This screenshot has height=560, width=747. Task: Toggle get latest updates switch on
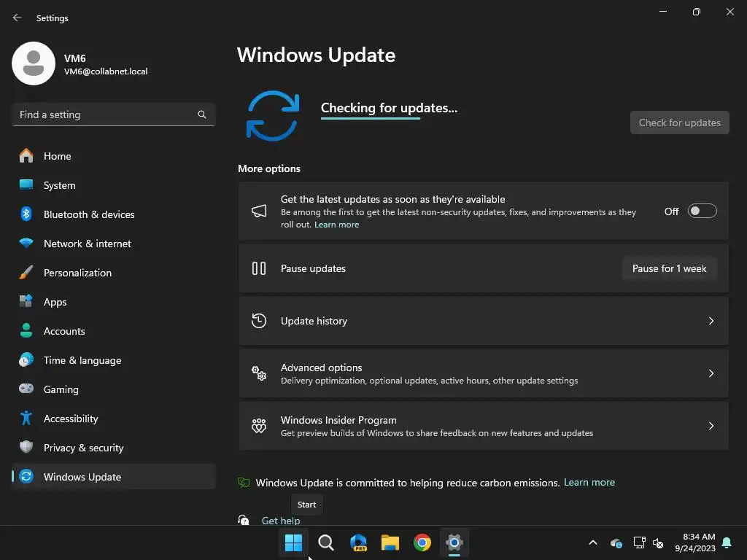coord(703,211)
